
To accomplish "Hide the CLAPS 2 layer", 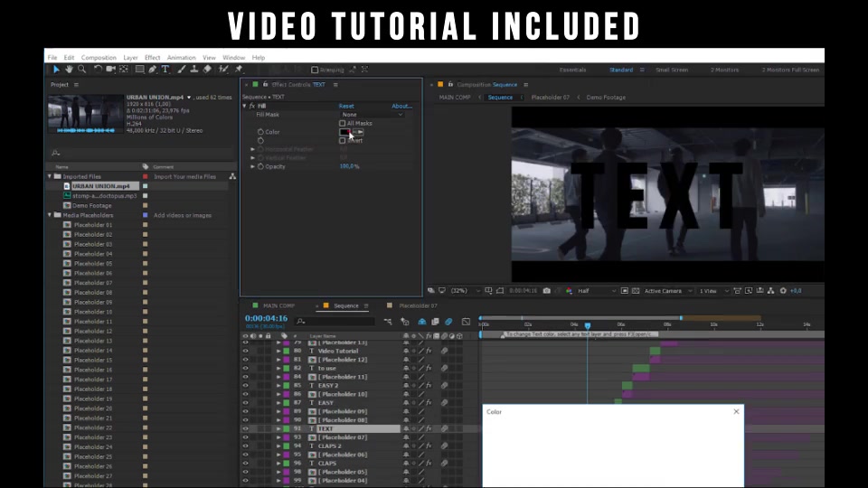I will [x=245, y=446].
